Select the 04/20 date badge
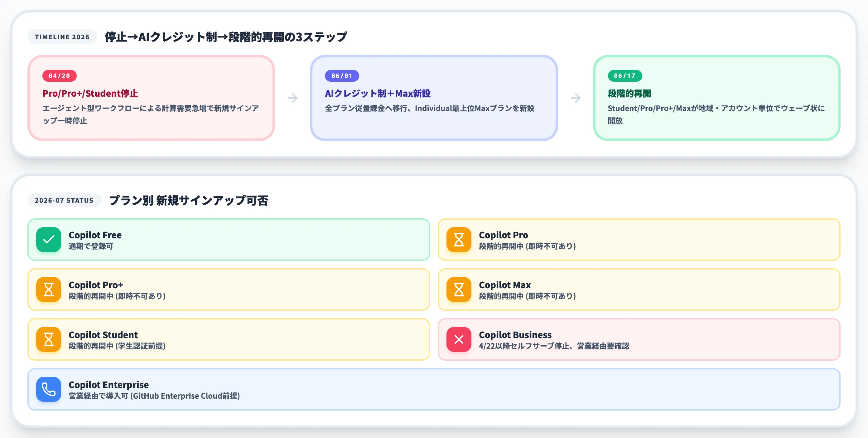 pos(59,76)
